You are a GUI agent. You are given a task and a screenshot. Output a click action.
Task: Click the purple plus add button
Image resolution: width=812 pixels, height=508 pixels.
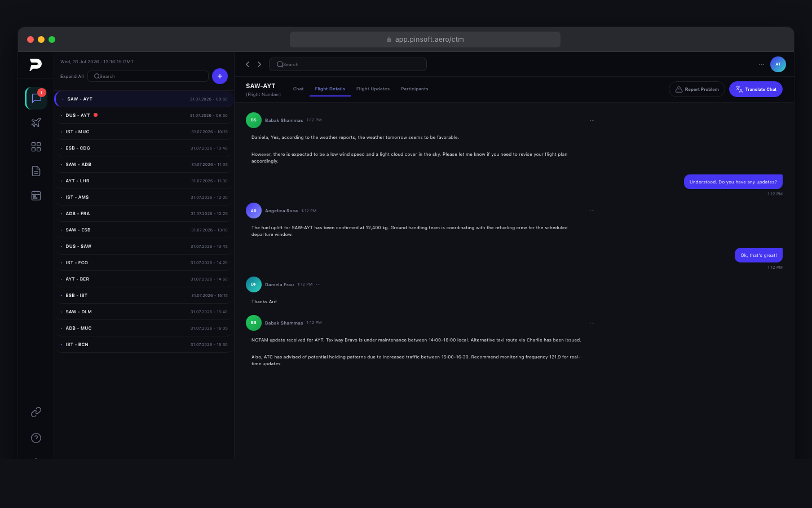220,76
